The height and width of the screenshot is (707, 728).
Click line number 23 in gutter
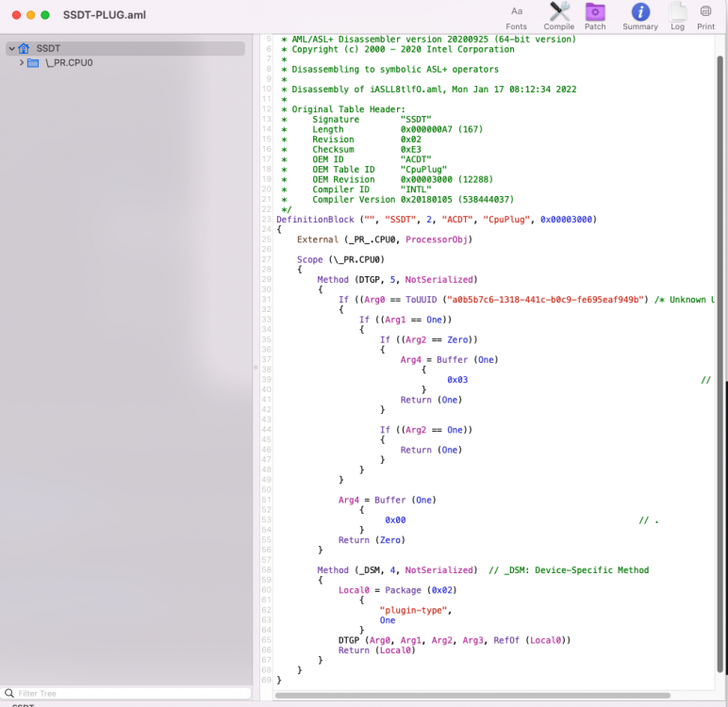(266, 219)
